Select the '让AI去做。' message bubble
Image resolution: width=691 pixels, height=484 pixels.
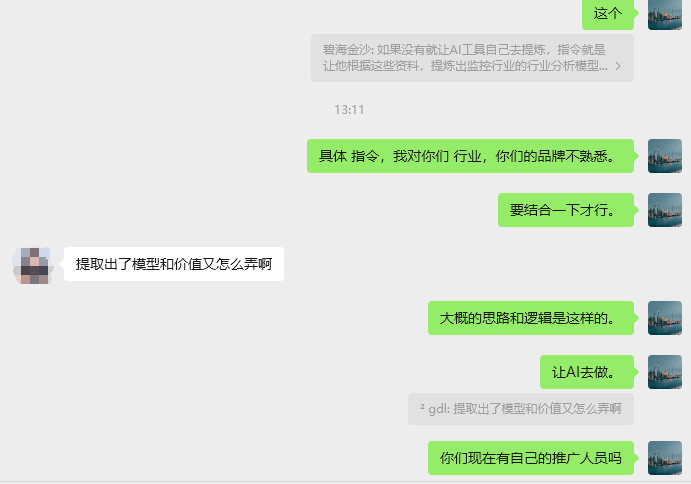point(587,372)
